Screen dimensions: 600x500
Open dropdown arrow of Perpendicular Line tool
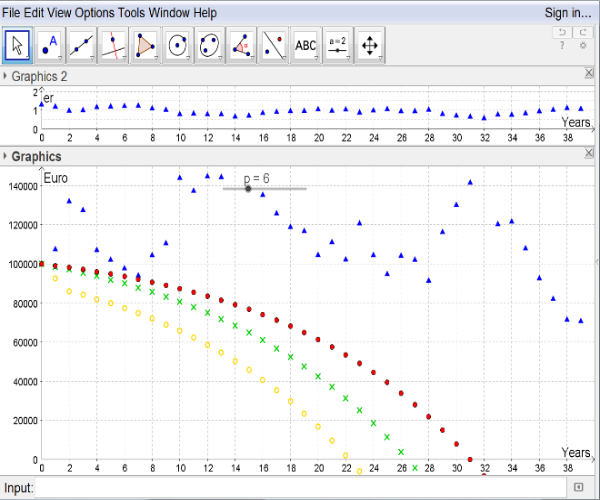[x=124, y=58]
